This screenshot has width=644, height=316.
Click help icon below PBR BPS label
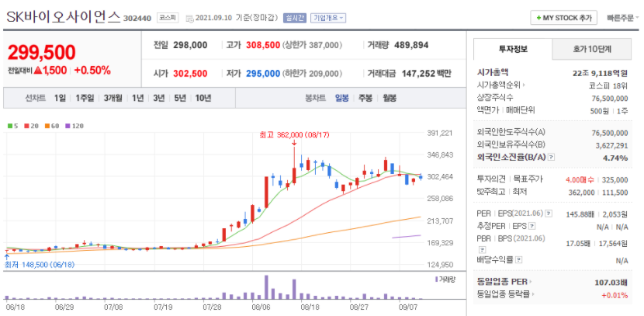coord(481,249)
